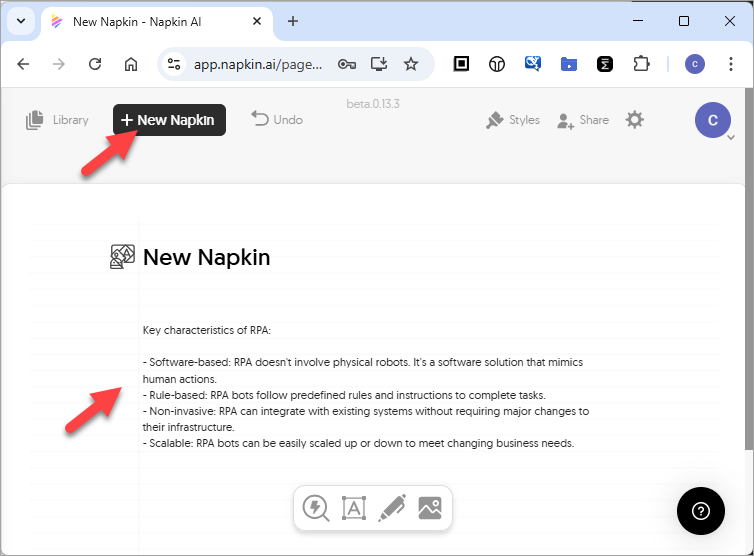Click the 'Rule-based' bullet line
Image resolution: width=754 pixels, height=556 pixels.
pyautogui.click(x=344, y=395)
